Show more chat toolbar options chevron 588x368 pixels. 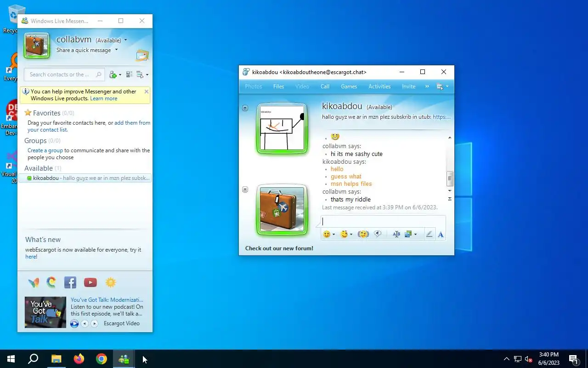(427, 86)
